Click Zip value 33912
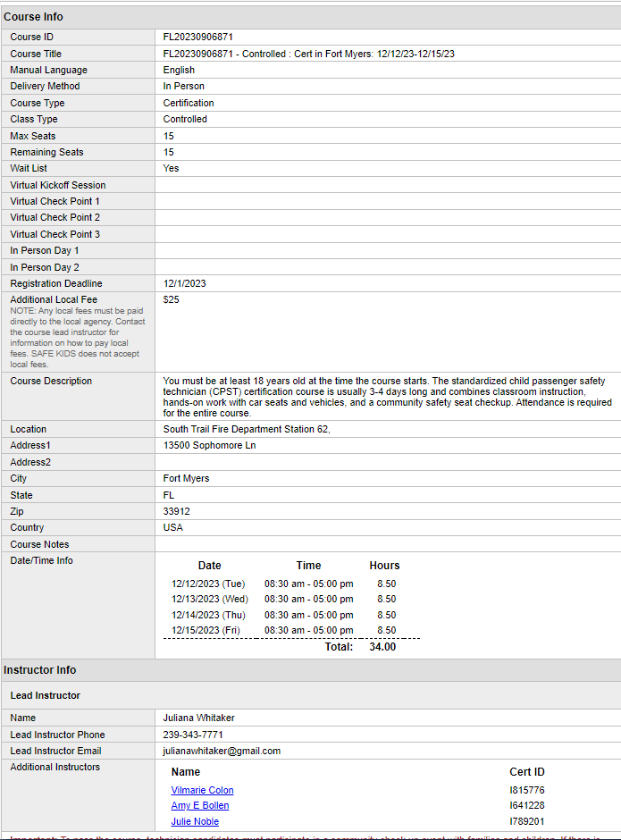This screenshot has width=621, height=840. [x=176, y=512]
